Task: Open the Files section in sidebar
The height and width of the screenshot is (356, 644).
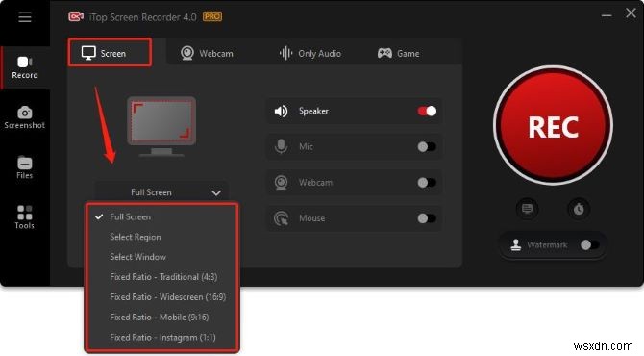Action: pyautogui.click(x=25, y=167)
